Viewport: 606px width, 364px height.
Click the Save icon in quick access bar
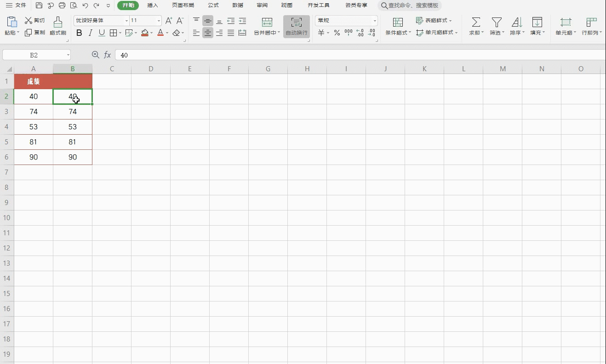pos(39,6)
